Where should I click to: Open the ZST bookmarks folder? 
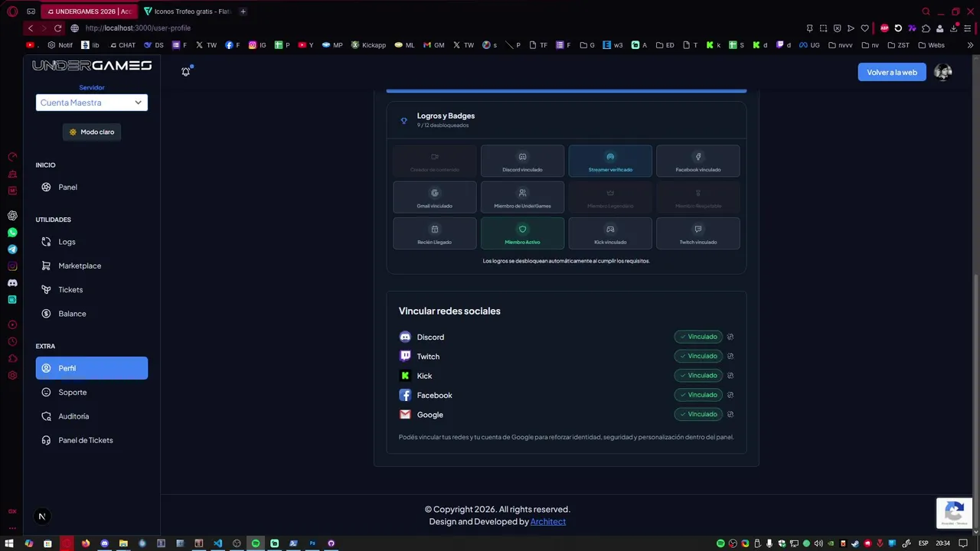[x=898, y=45]
